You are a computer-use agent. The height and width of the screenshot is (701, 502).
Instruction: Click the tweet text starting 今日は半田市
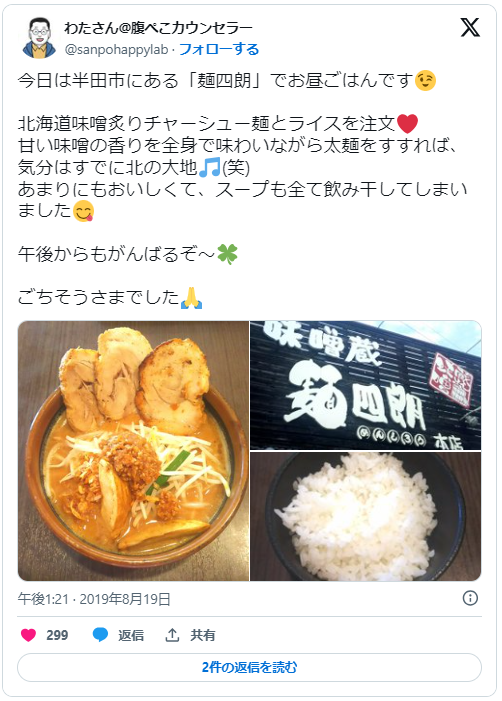(x=227, y=81)
